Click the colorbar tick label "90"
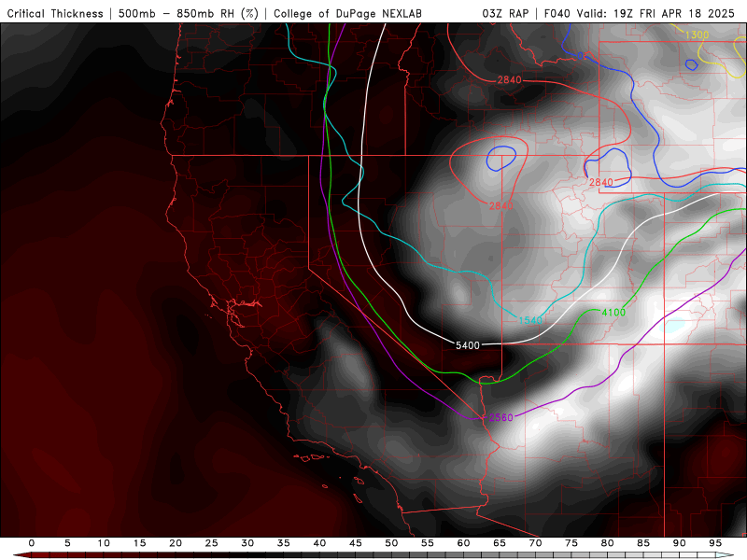Image resolution: width=747 pixels, height=560 pixels. click(x=679, y=543)
